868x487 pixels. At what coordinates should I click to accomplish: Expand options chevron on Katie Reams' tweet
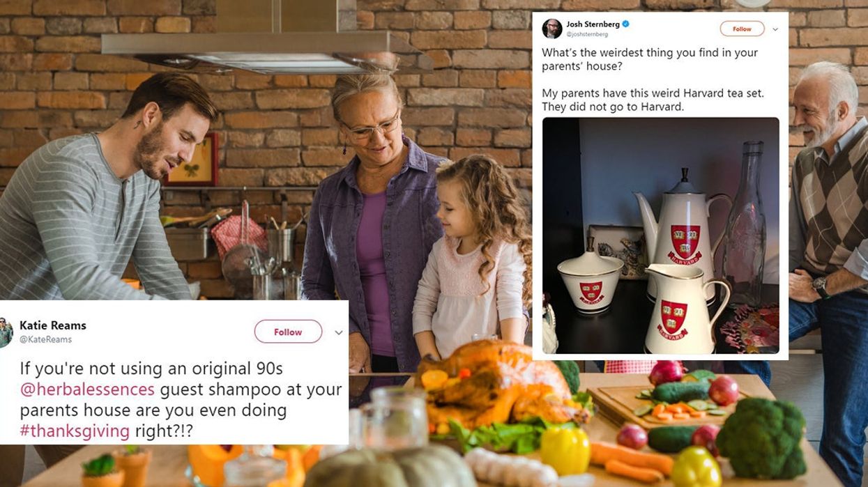click(x=338, y=332)
